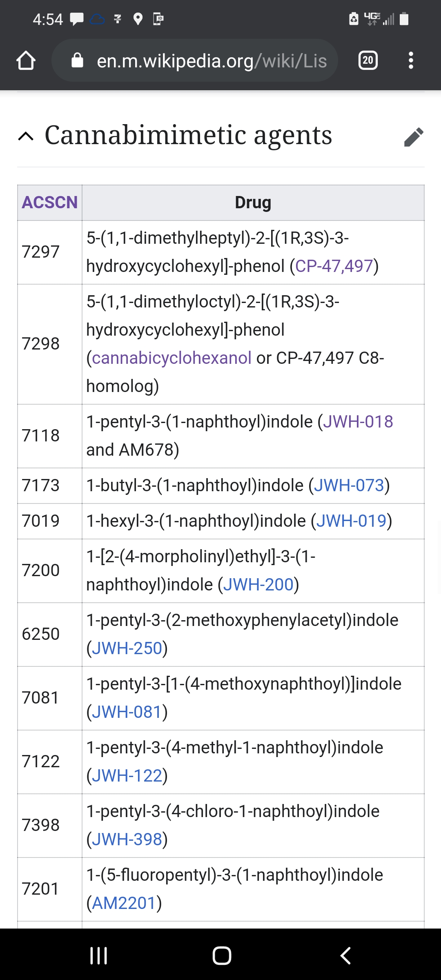
Task: Tap the browser home icon
Action: coord(26,60)
